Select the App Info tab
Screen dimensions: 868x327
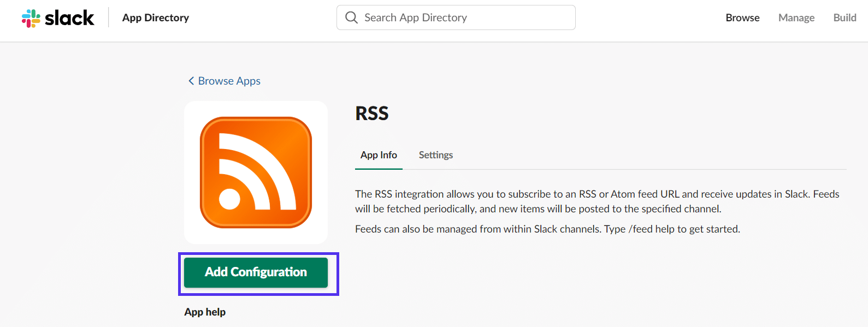379,155
